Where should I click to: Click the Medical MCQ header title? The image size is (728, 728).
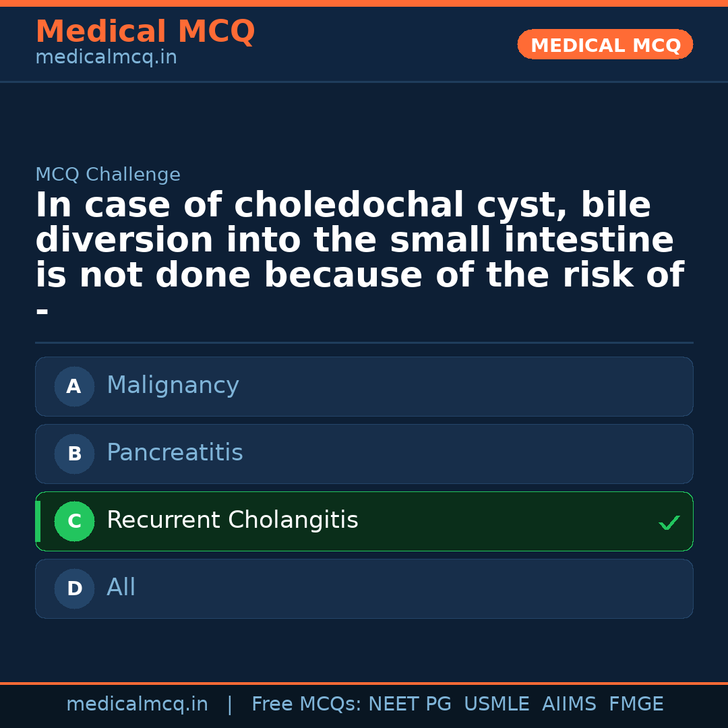[145, 32]
